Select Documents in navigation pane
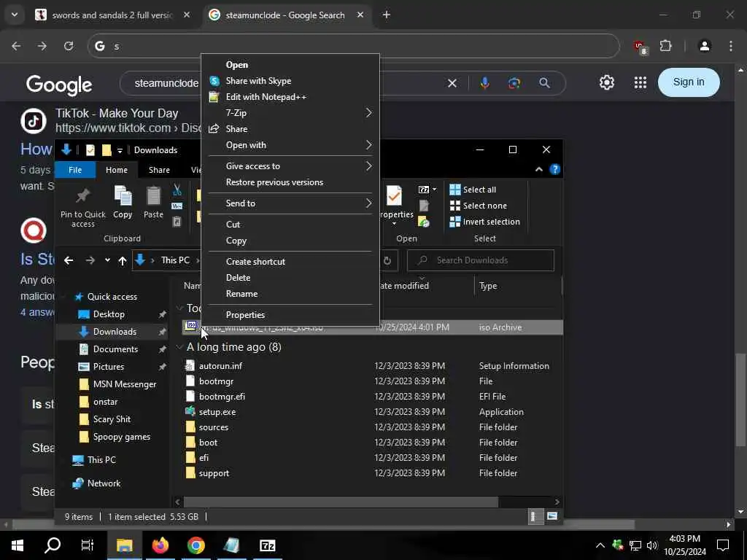 115,349
